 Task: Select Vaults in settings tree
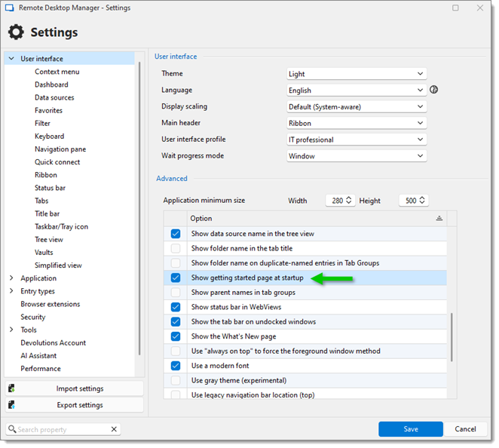(44, 253)
